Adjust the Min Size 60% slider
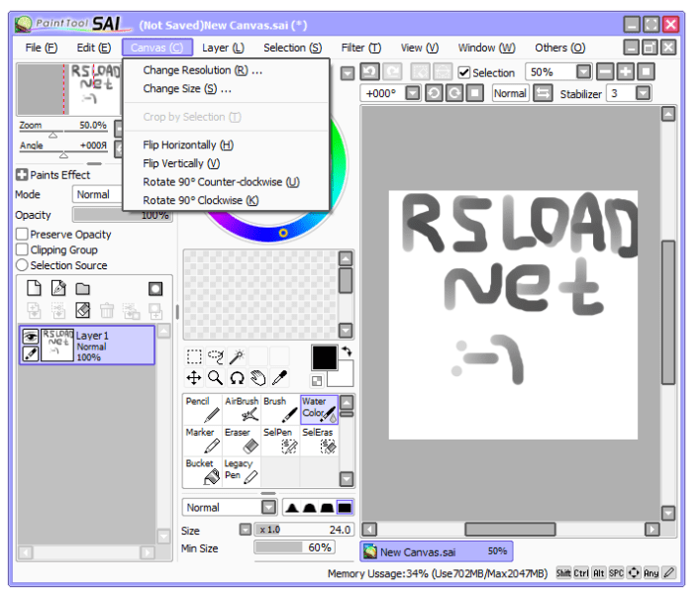This screenshot has height=594, width=700. 295,547
